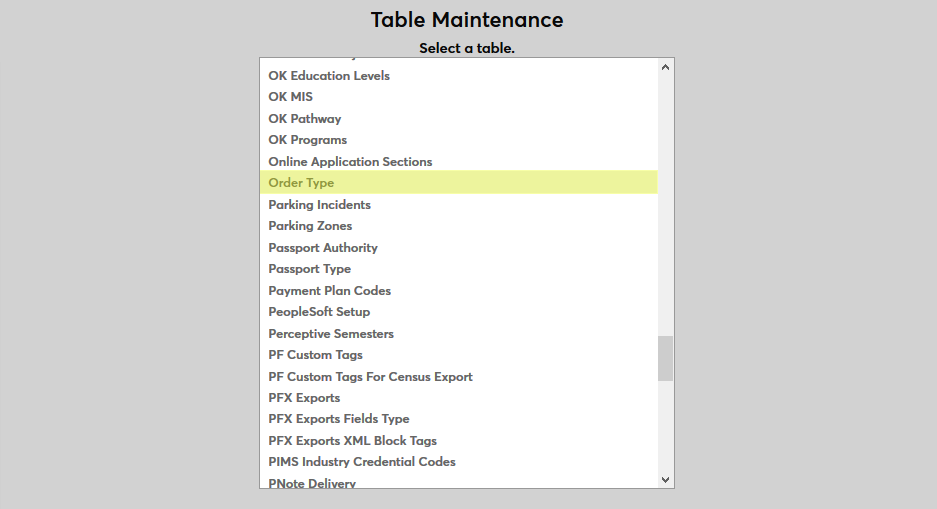The height and width of the screenshot is (509, 937).
Task: Pick OK Programs table
Action: tap(308, 140)
